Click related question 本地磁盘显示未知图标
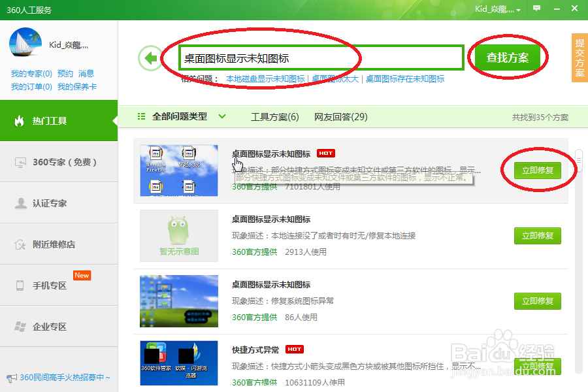This screenshot has width=588, height=392. [265, 79]
